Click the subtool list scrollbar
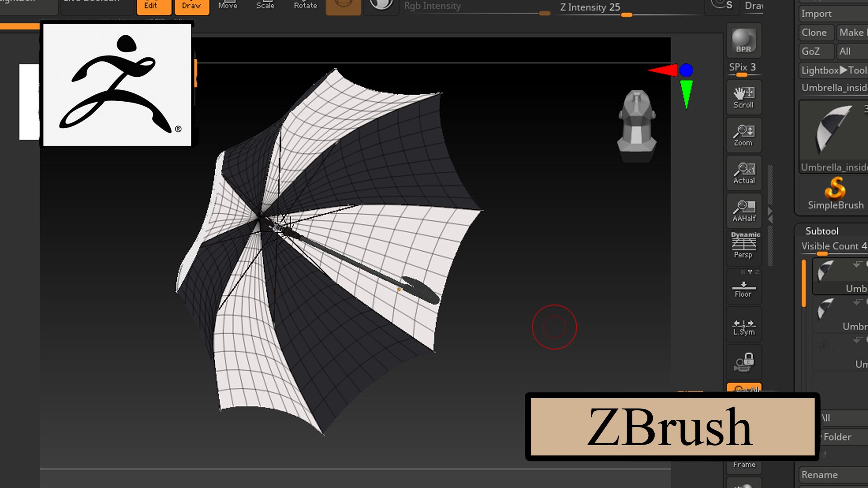The image size is (868, 488). pyautogui.click(x=804, y=283)
